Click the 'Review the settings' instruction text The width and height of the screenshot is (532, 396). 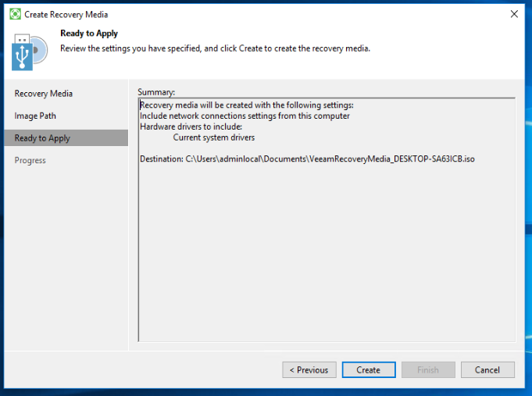click(215, 48)
